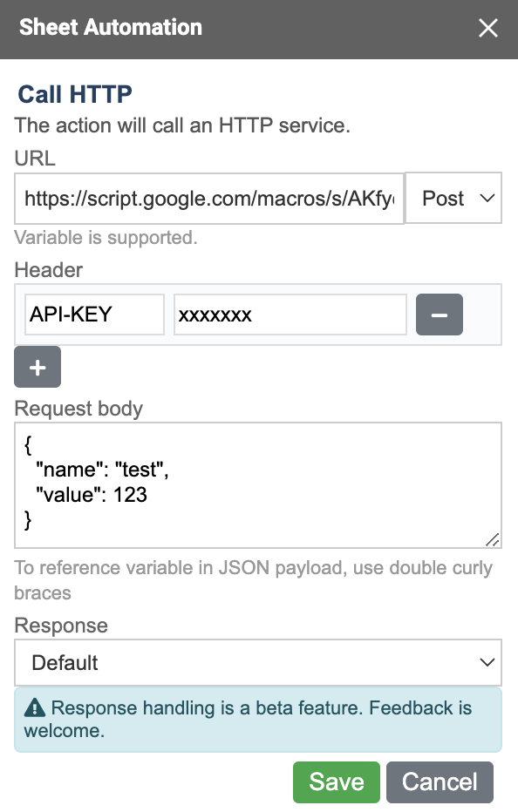Click the Request body label

click(x=78, y=409)
